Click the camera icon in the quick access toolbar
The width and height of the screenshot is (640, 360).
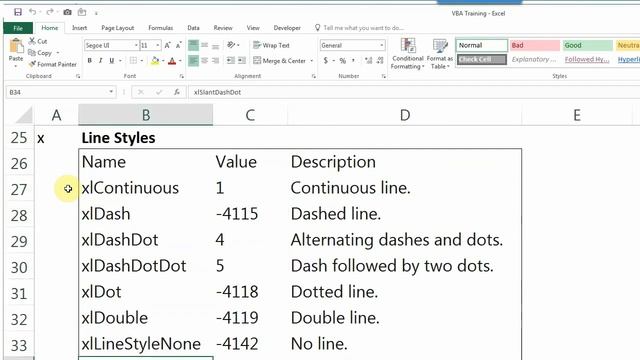coord(67,12)
